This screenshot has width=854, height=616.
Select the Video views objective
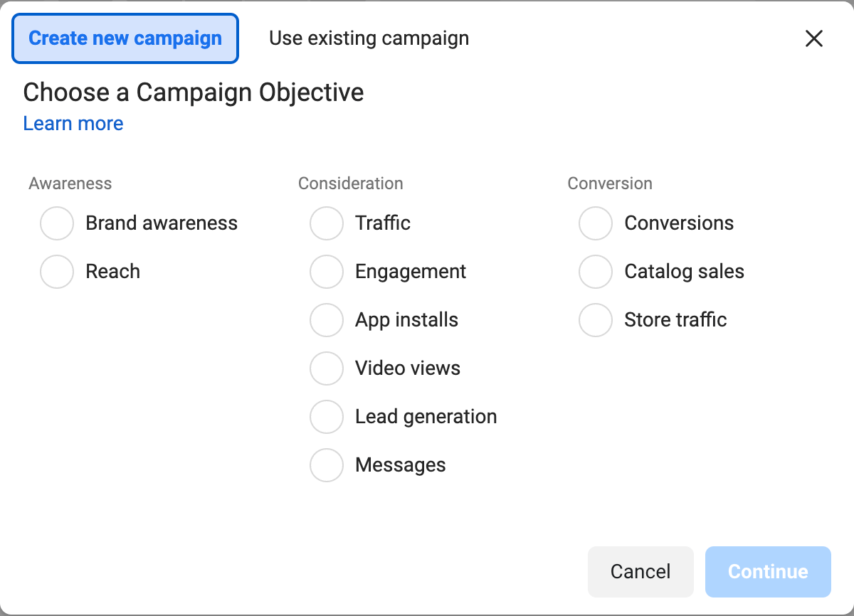pyautogui.click(x=327, y=368)
